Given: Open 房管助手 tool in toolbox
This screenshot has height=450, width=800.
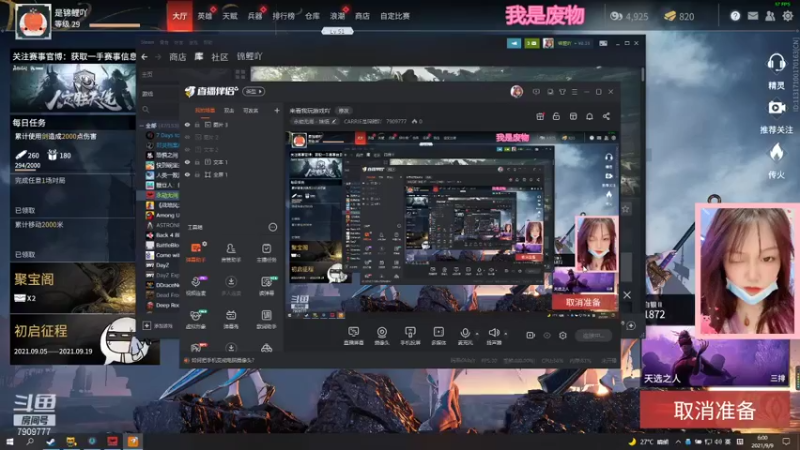Looking at the screenshot, I should (231, 252).
